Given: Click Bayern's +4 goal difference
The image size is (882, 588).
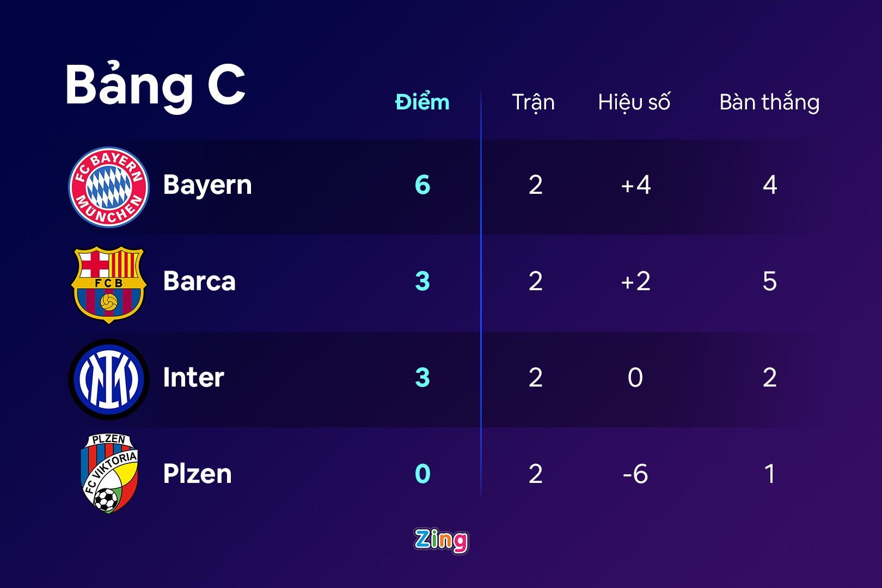Looking at the screenshot, I should (x=635, y=185).
